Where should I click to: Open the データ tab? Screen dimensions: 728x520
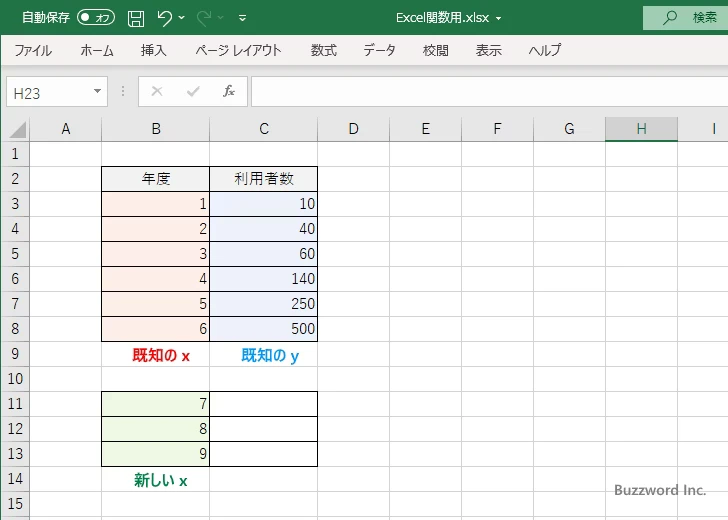point(379,50)
